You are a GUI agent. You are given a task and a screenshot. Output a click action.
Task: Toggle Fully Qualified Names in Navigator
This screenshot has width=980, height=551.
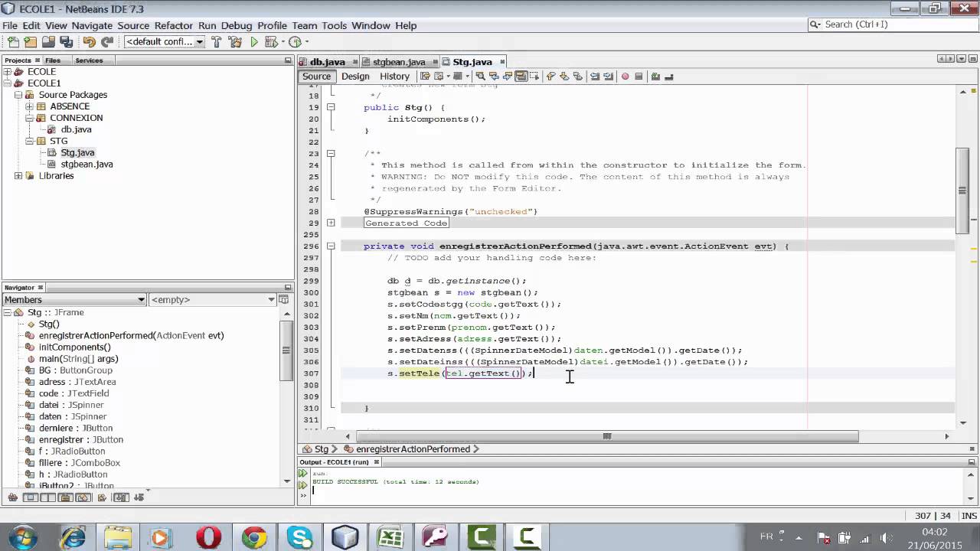coord(102,497)
